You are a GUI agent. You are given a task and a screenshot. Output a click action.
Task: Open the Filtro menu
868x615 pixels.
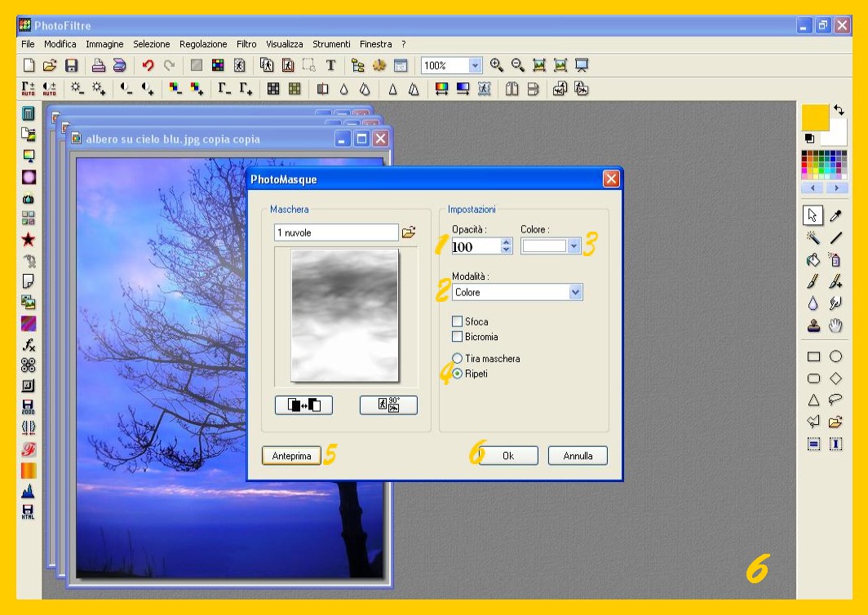[x=246, y=44]
